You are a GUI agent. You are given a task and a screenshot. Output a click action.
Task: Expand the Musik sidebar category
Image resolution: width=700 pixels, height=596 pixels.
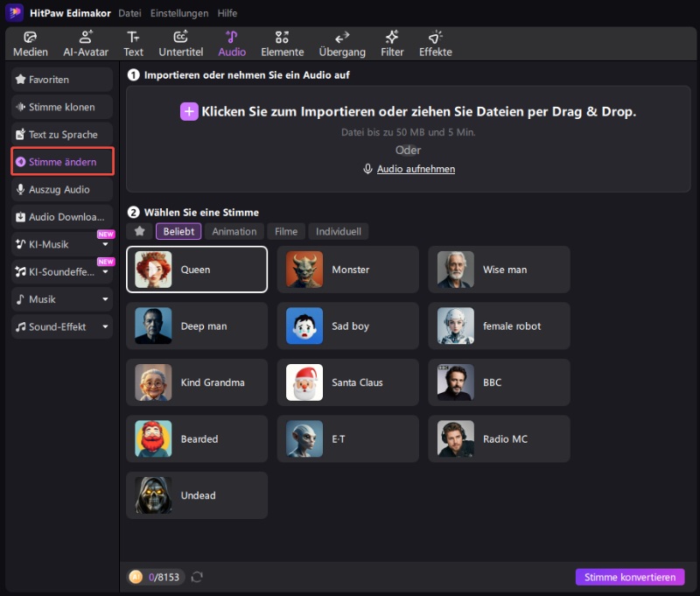coord(105,299)
